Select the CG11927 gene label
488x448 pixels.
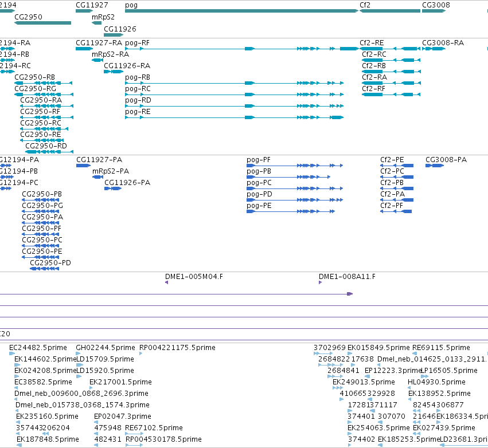pyautogui.click(x=92, y=5)
